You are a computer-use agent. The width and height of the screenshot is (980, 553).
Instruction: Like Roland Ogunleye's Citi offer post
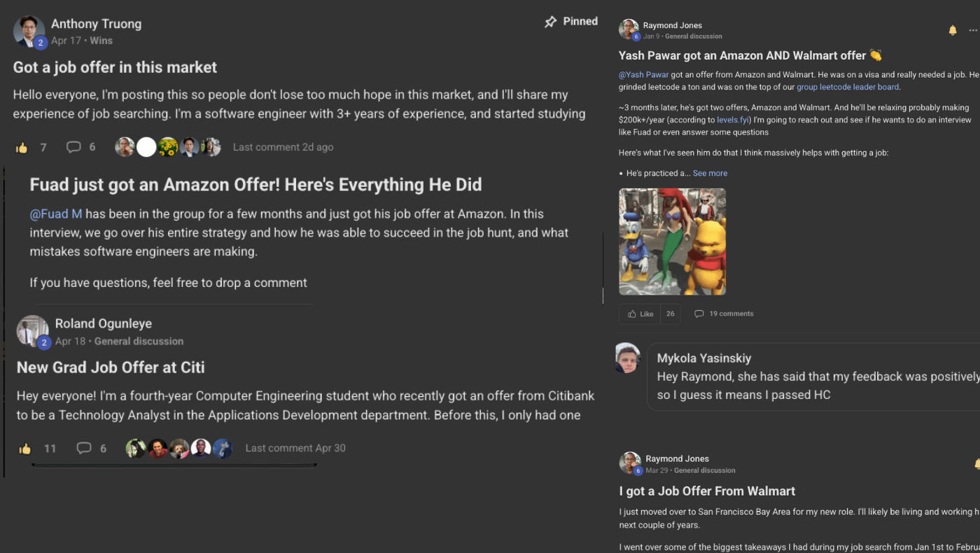point(24,448)
